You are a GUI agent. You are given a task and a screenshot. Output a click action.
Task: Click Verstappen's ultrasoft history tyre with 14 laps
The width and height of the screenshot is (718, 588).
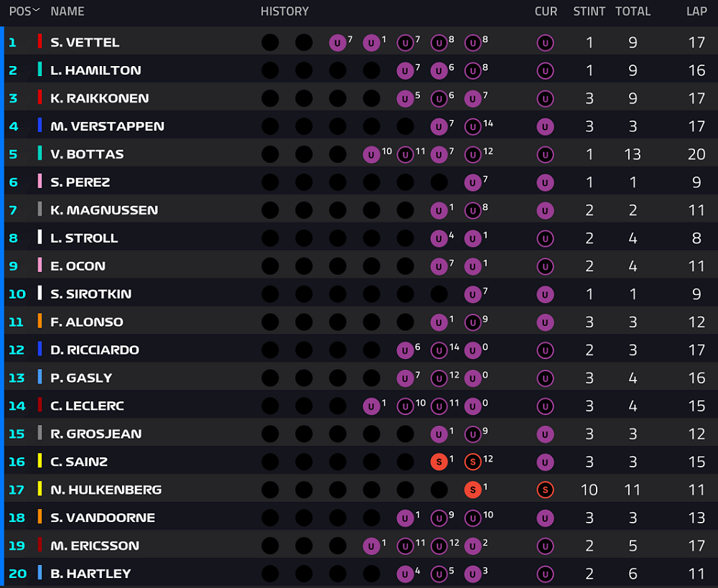472,127
